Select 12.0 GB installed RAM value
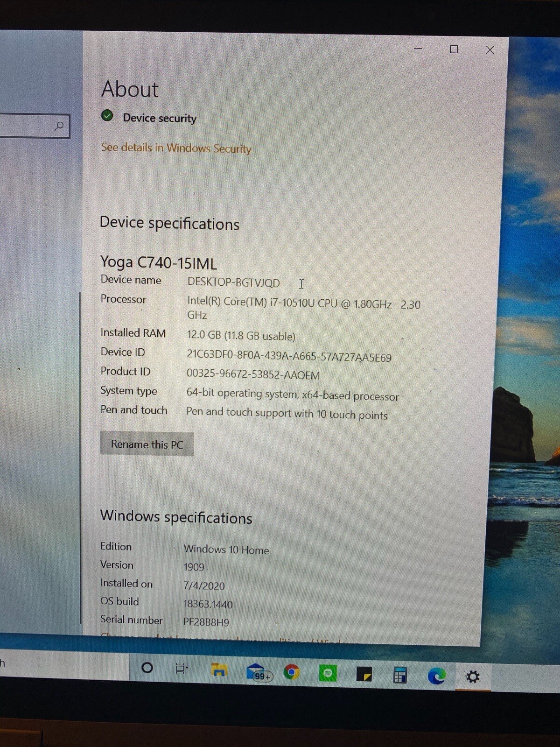Screen dimensions: 560x747 [241, 336]
